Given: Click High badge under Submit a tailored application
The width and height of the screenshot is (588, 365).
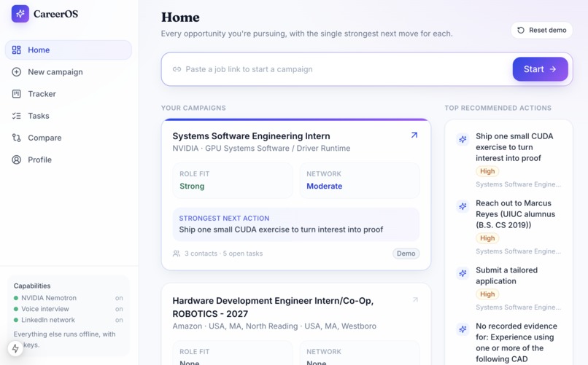Looking at the screenshot, I should point(487,294).
